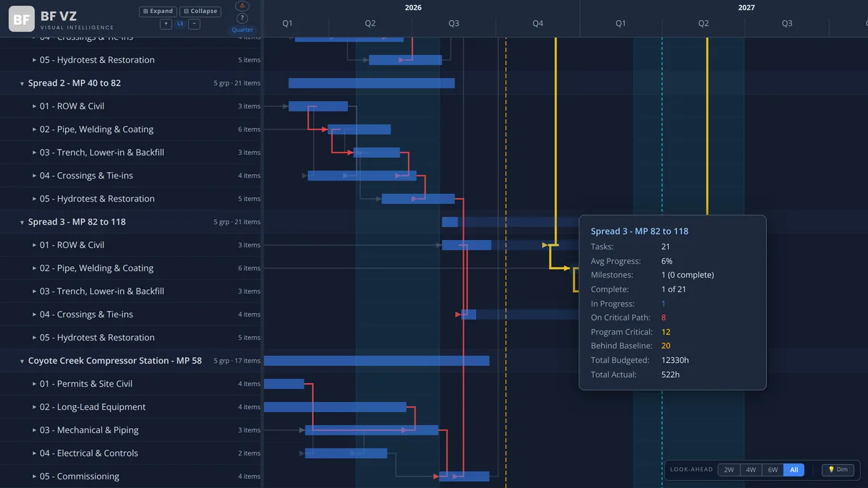Expand 05 - Commissioning row
The height and width of the screenshot is (488, 868).
(34, 476)
